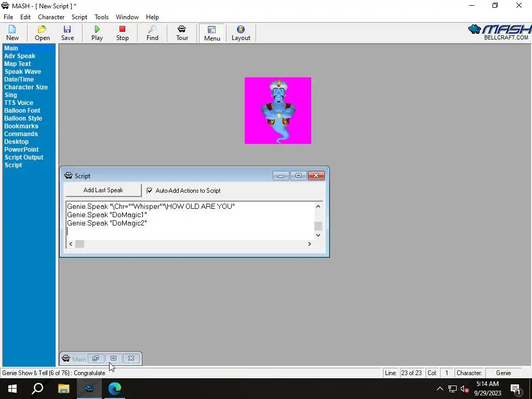Viewport: 532px width, 399px height.
Task: Open the Find tool
Action: [x=152, y=33]
